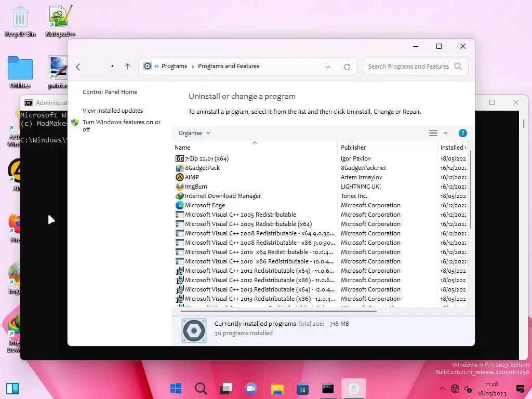Click publisher Tonec Inc. cell
Image resolution: width=532 pixels, height=399 pixels.
(354, 196)
